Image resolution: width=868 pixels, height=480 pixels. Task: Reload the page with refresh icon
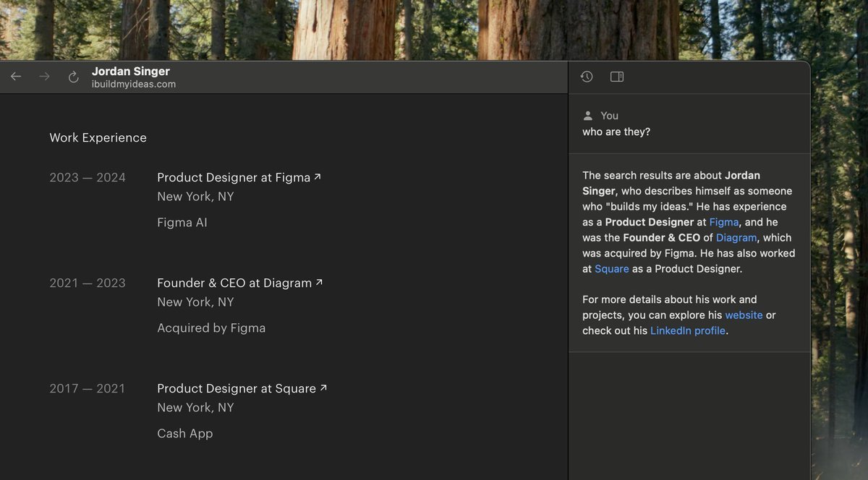pyautogui.click(x=73, y=77)
